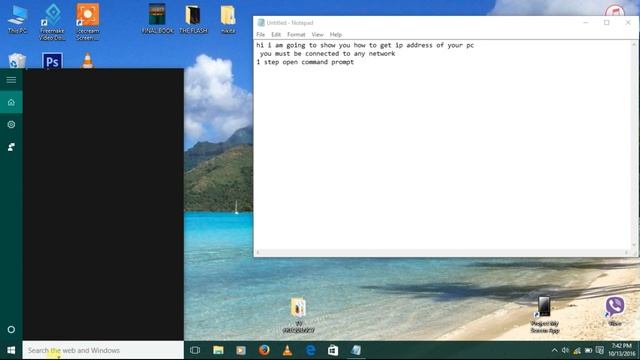Open the Cortana Feedback icon
The image size is (640, 360).
tap(11, 147)
